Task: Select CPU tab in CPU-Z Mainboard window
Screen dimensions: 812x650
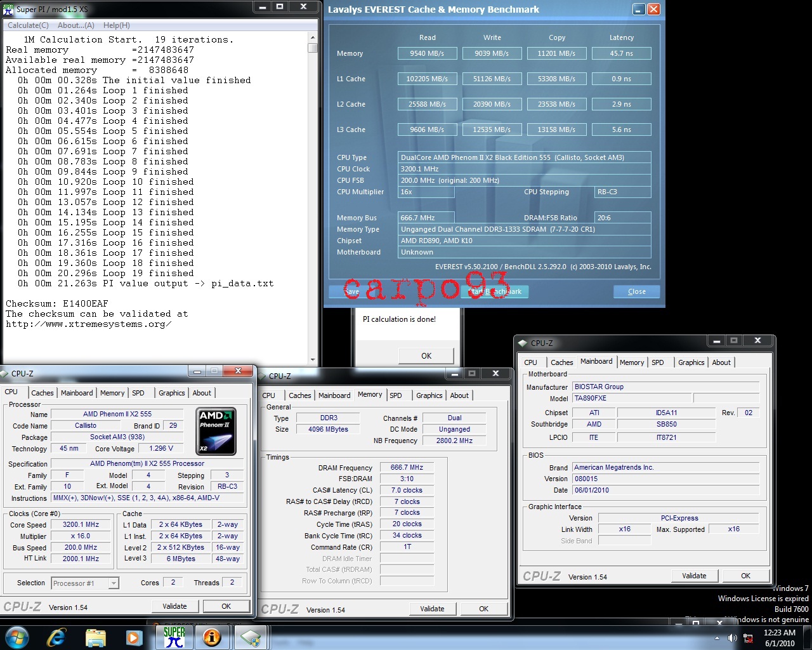Action: coord(531,362)
